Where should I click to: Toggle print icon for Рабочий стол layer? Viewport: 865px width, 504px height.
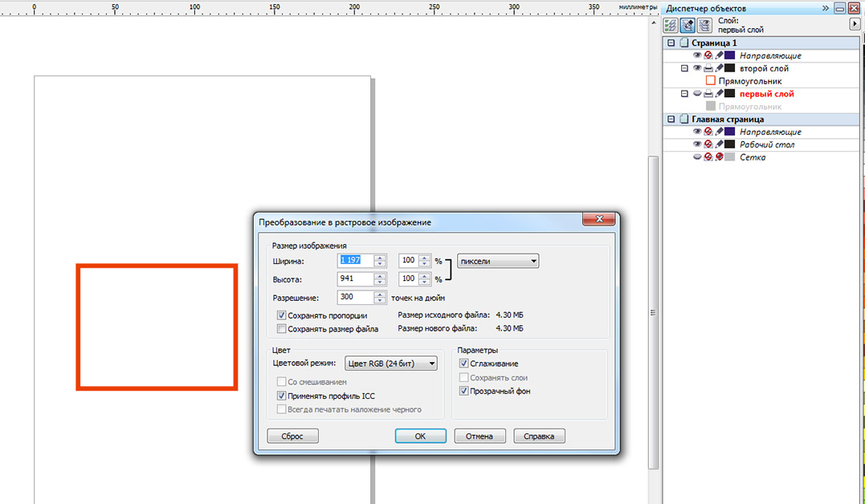click(708, 144)
